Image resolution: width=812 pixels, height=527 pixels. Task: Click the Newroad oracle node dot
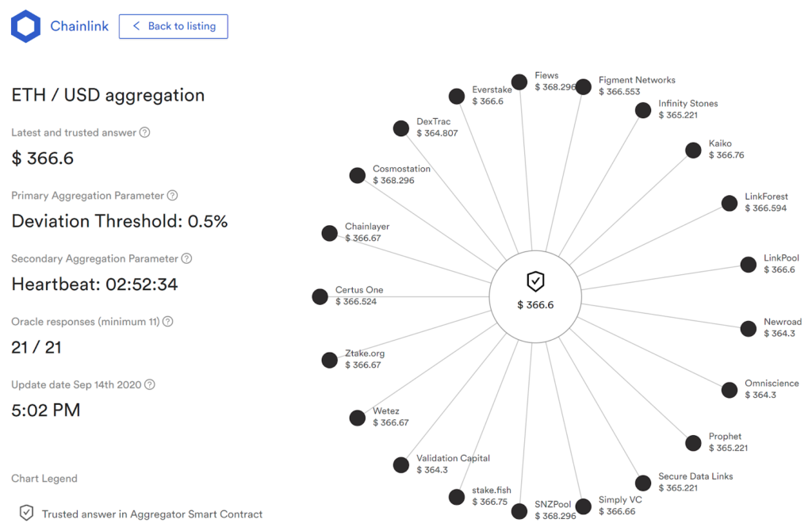749,329
